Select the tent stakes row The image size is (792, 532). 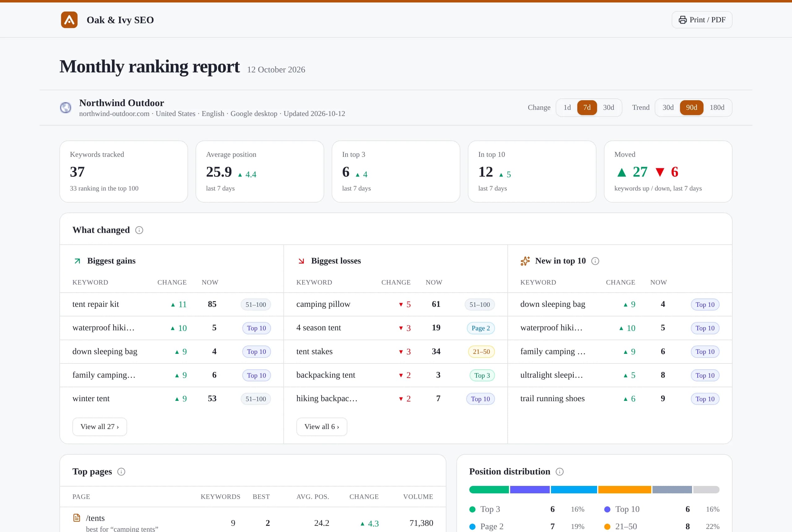396,351
